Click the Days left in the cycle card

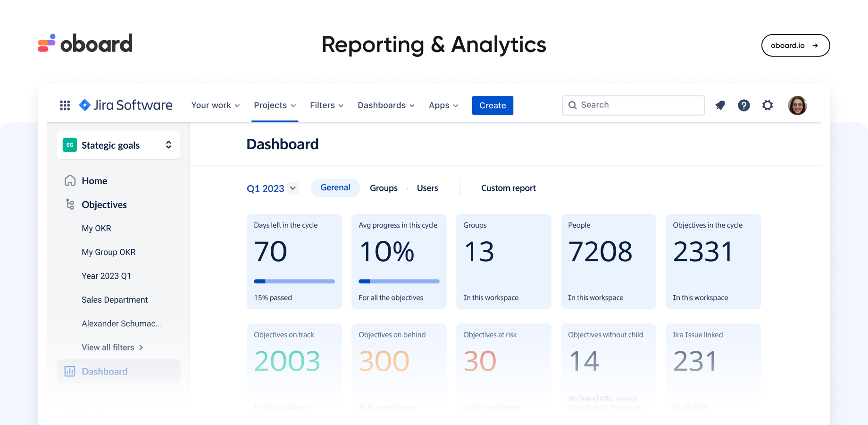[x=294, y=262]
